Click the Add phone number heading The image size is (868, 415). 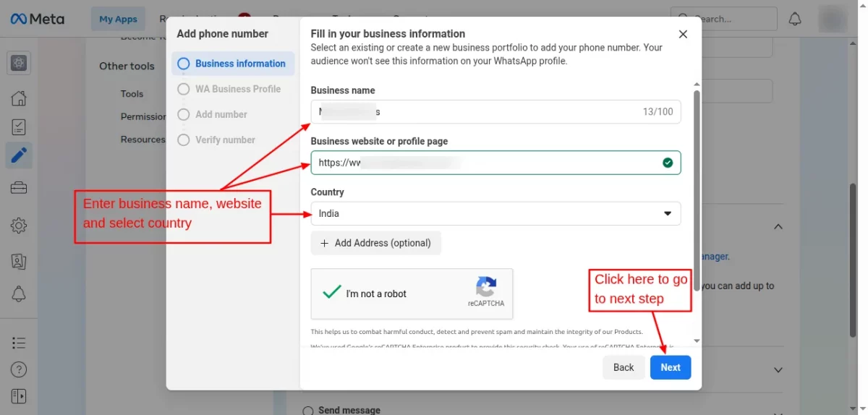tap(223, 34)
